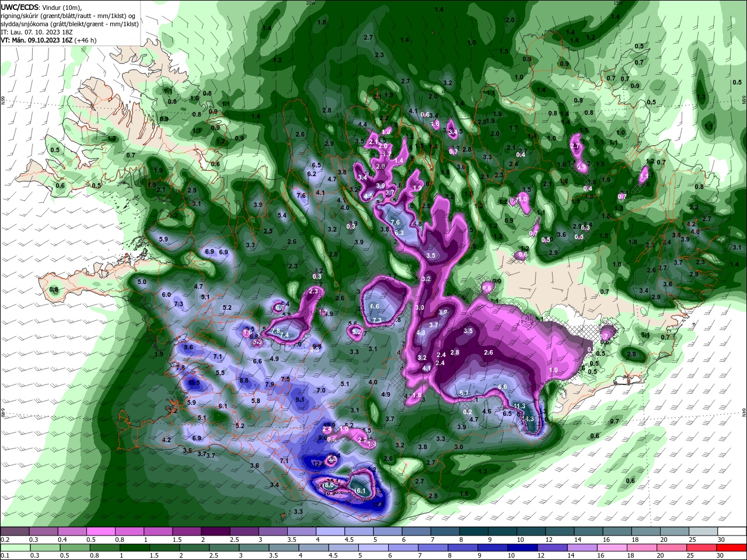Select the teal 14 swatch in upper legend row
Screen dimensions: 747x560
(589, 531)
